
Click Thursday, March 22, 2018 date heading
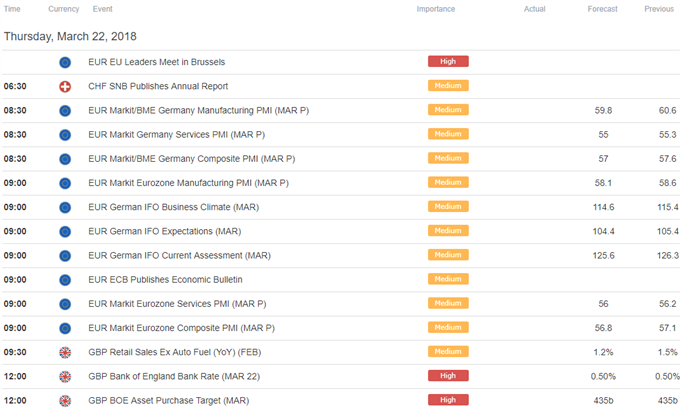(70, 36)
